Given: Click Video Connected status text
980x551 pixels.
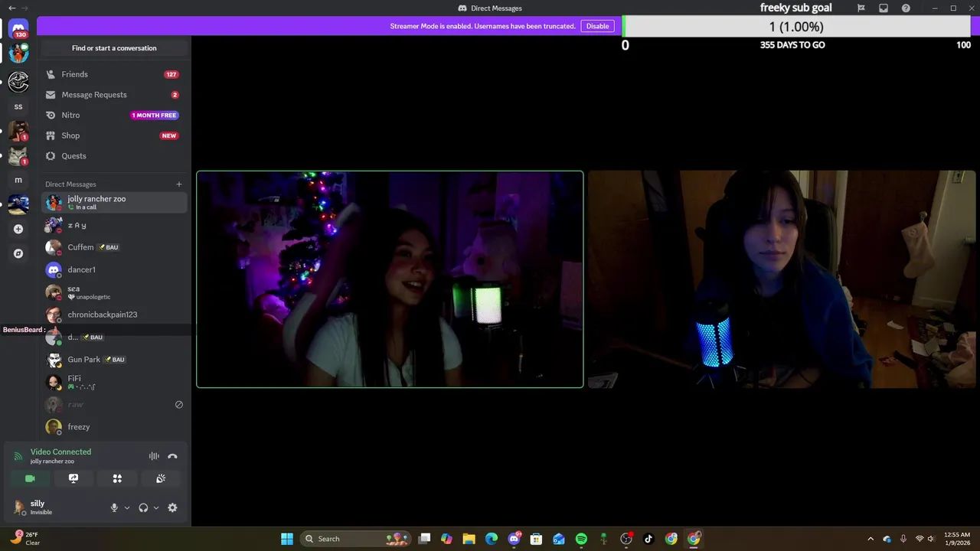Looking at the screenshot, I should 60,452.
